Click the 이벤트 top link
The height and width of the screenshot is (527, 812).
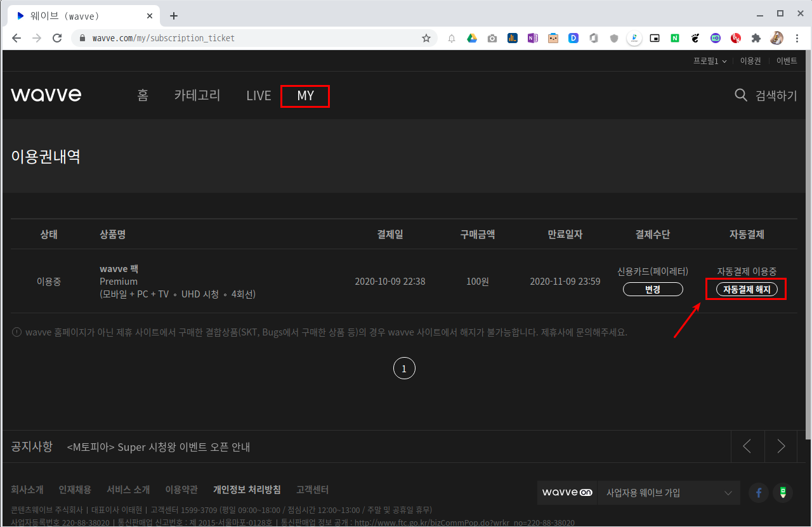(787, 61)
